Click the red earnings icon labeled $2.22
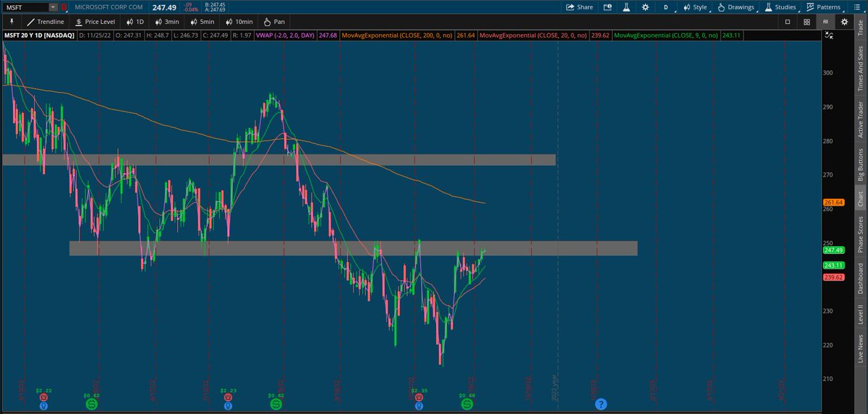Screen dimensions: 868x414 [45, 397]
